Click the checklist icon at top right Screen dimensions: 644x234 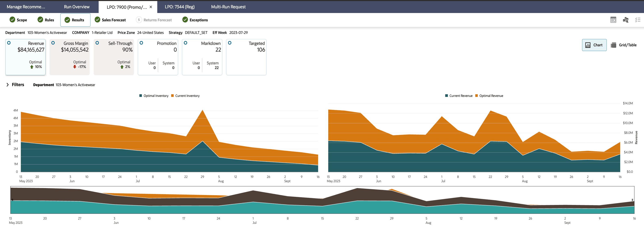pos(637,20)
